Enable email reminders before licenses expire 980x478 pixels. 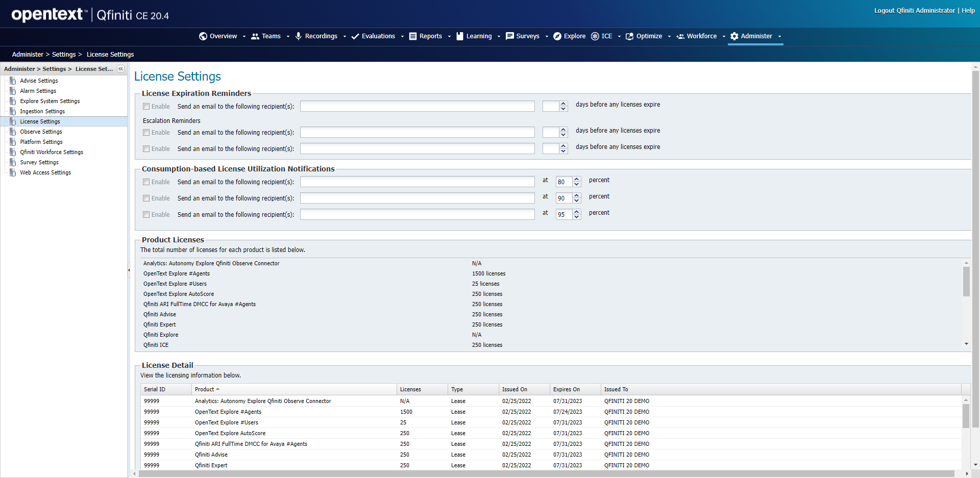coord(146,106)
